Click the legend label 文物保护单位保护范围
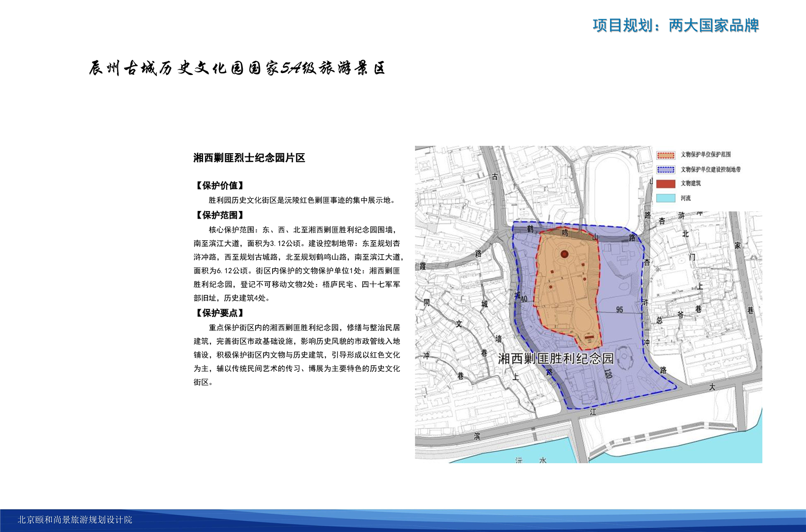This screenshot has width=806, height=532. tap(705, 155)
